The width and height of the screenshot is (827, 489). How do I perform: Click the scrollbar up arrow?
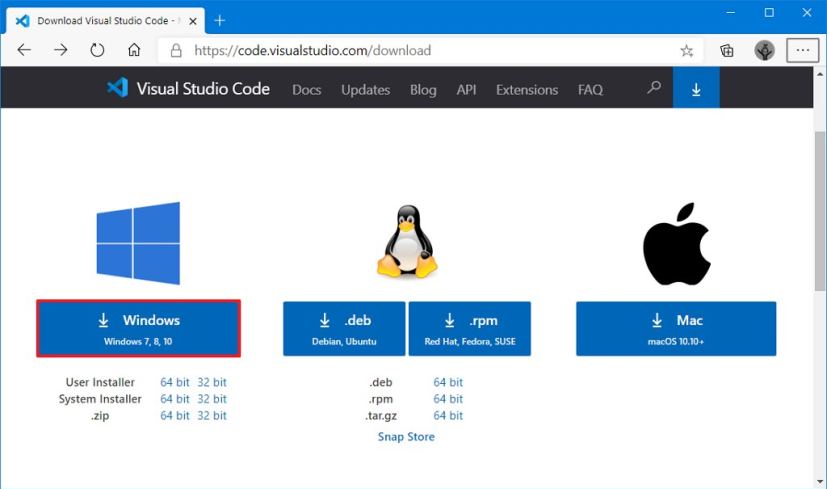pyautogui.click(x=820, y=74)
